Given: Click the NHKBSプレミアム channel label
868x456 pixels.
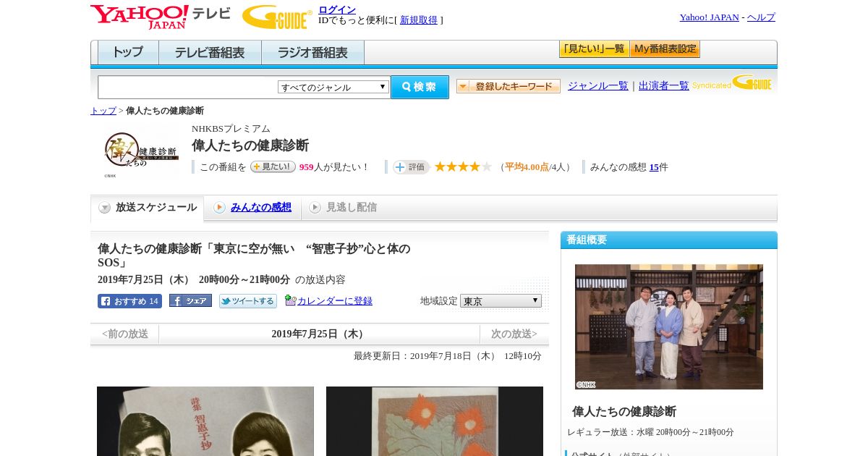Looking at the screenshot, I should point(231,129).
